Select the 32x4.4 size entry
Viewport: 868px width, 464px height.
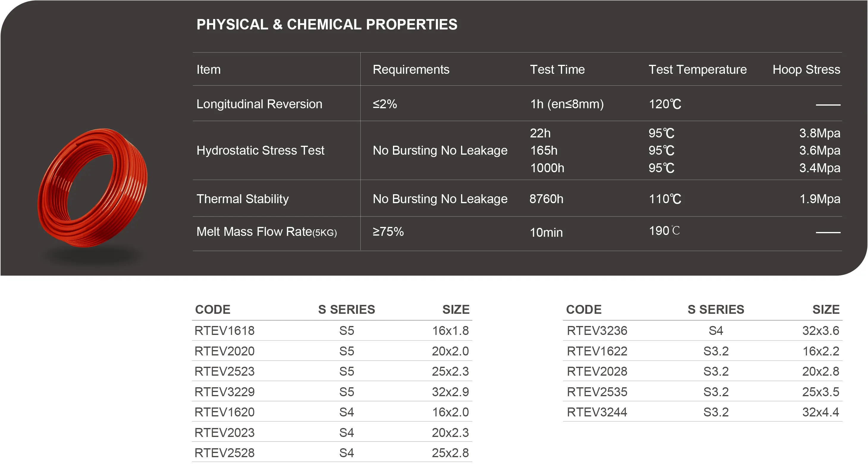(x=820, y=412)
